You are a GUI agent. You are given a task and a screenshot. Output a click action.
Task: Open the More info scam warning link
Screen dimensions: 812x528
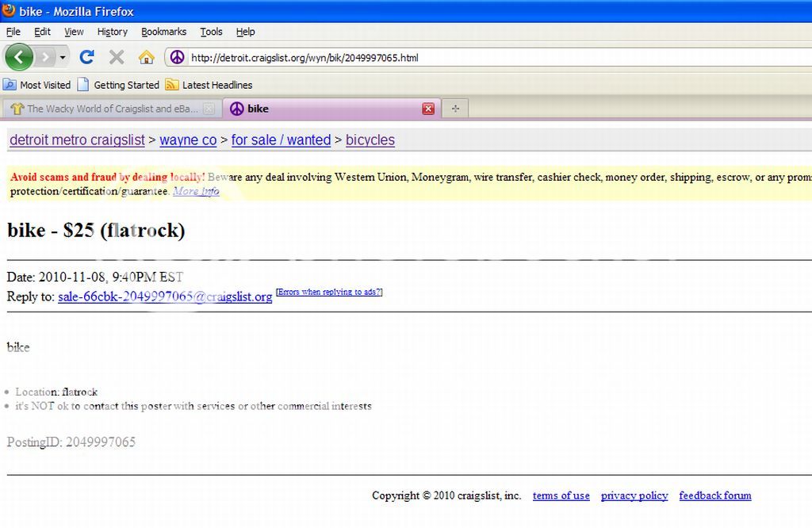tap(196, 191)
